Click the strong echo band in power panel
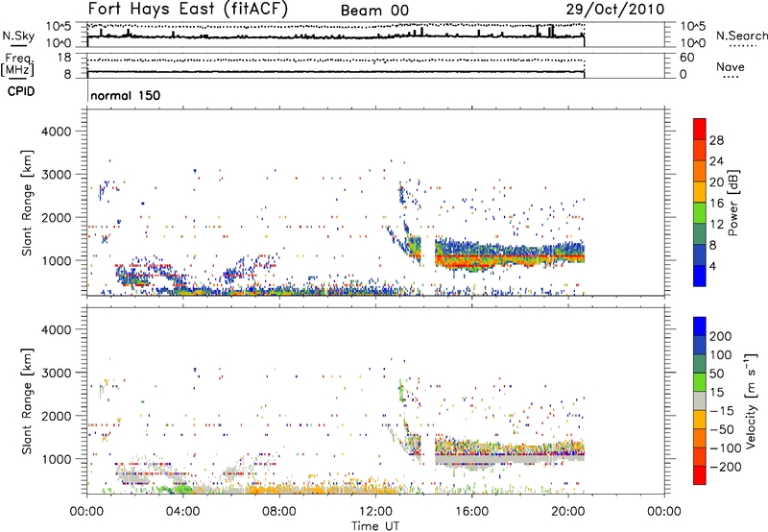The width and height of the screenshot is (768, 532). click(x=510, y=257)
